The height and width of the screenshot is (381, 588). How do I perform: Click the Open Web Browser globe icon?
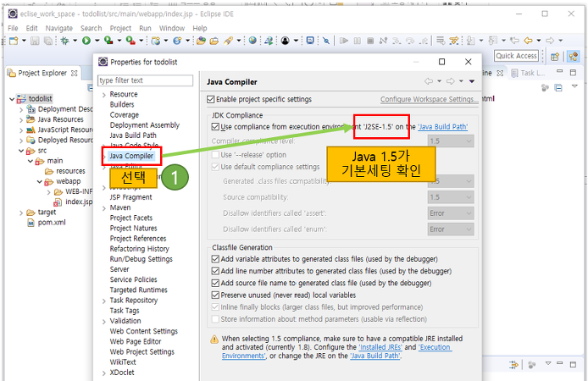pyautogui.click(x=252, y=40)
